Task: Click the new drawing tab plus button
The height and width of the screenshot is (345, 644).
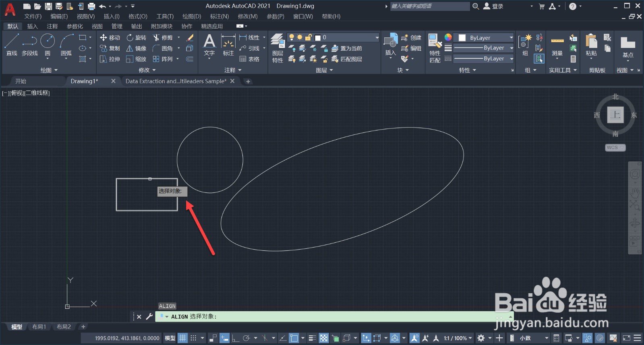Action: coord(248,81)
